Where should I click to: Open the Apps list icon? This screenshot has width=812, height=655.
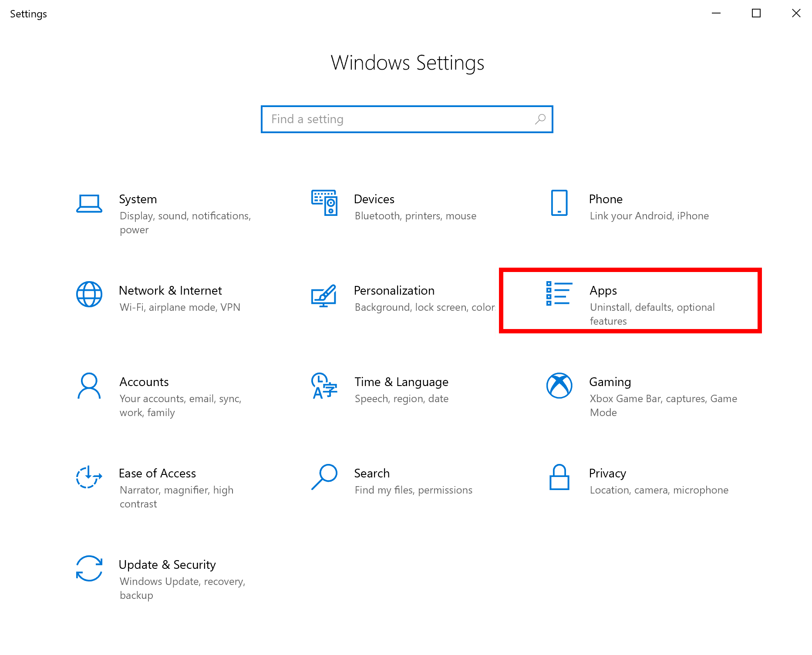pyautogui.click(x=559, y=293)
